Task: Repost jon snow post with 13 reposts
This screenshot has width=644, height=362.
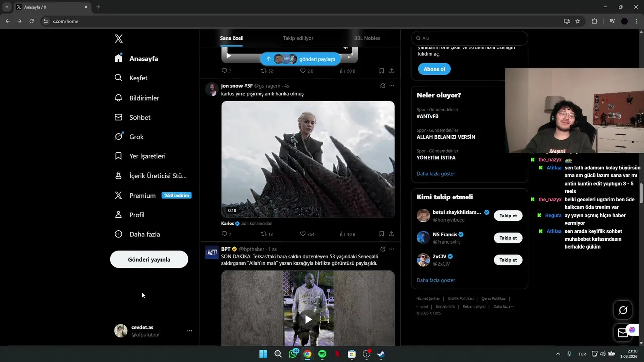Action: point(267,234)
